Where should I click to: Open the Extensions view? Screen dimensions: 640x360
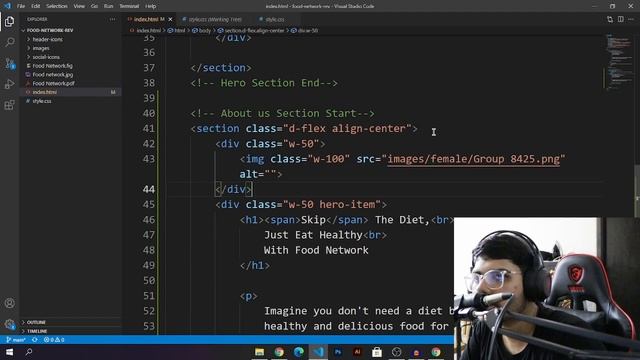(9, 105)
